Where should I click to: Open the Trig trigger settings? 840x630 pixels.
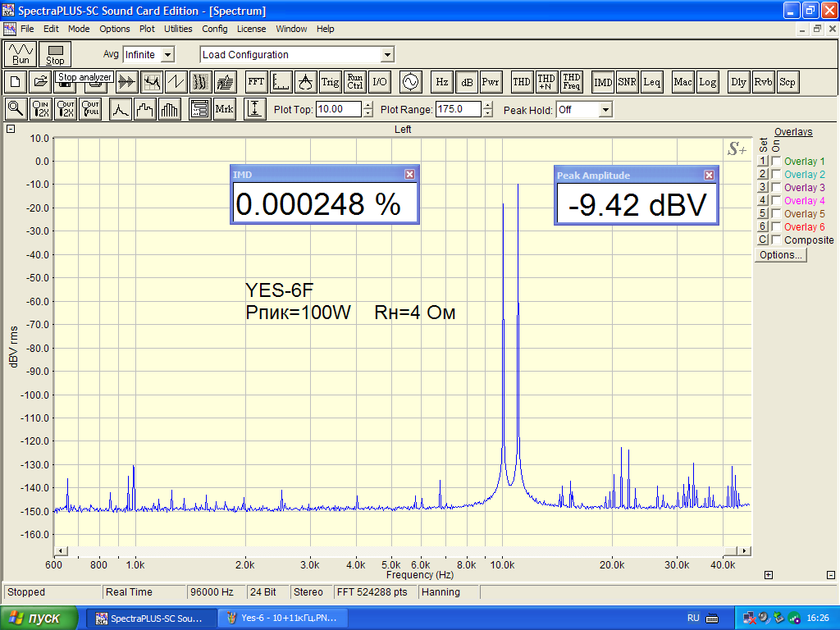pos(330,82)
